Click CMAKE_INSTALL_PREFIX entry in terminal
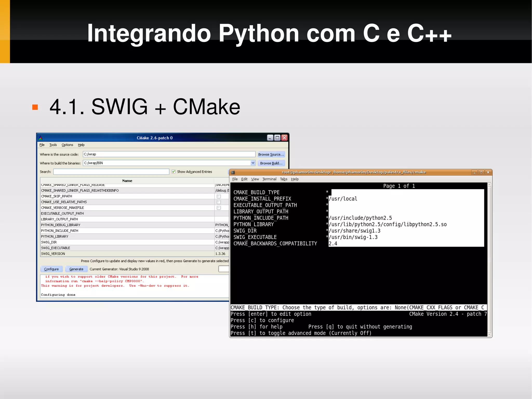532x399 pixels. (x=262, y=199)
